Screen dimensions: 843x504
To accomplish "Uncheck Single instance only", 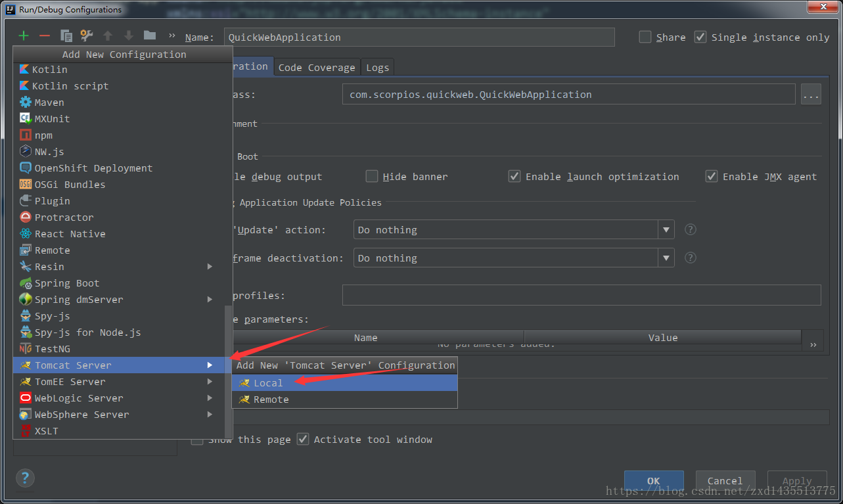I will tap(700, 37).
